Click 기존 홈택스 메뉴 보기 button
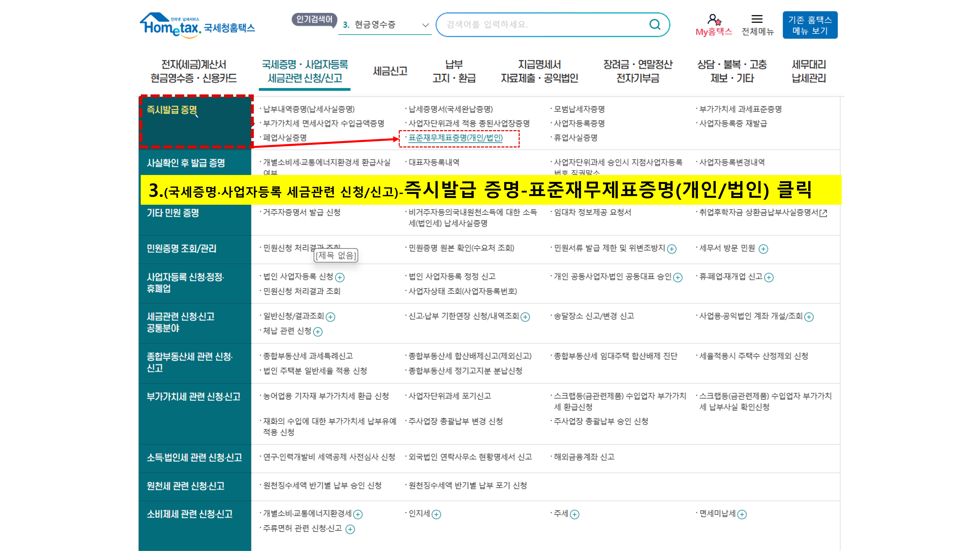The height and width of the screenshot is (551, 980). click(x=809, y=25)
